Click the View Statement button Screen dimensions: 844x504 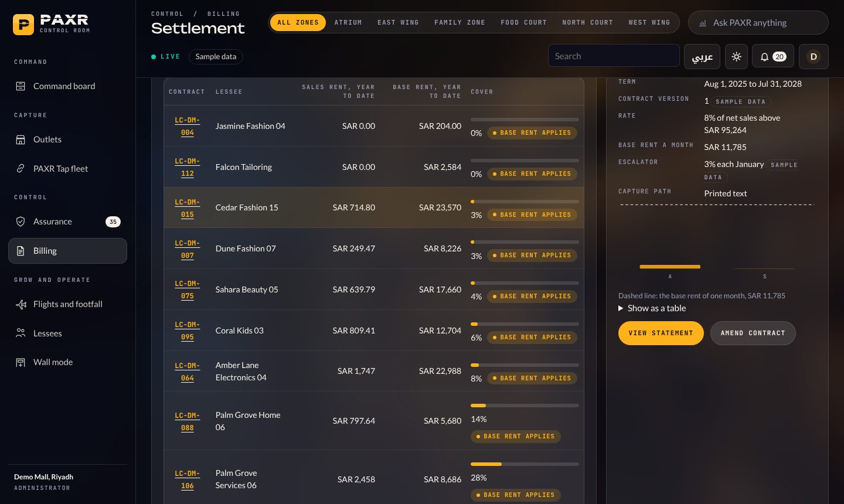(661, 333)
